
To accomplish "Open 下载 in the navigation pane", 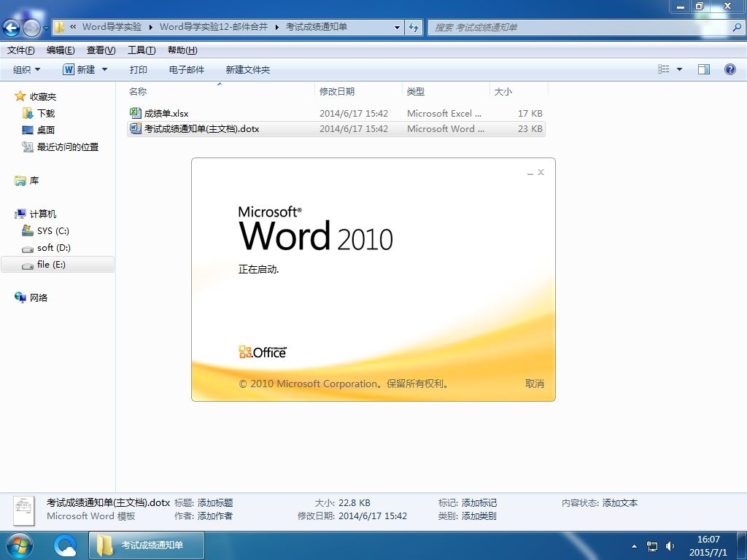I will (x=46, y=113).
